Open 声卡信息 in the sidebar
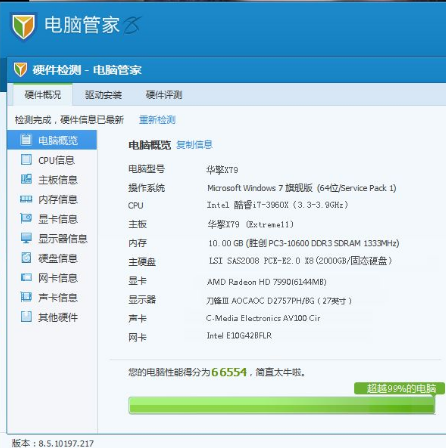446x448 pixels. point(52,297)
